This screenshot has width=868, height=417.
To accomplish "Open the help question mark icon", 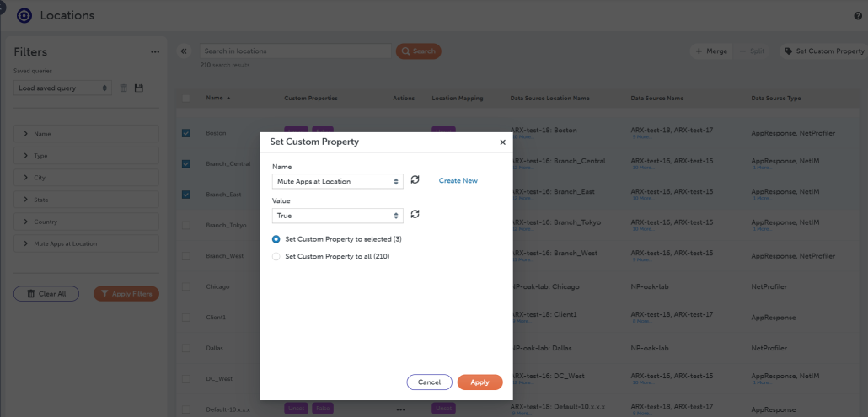I will (858, 15).
